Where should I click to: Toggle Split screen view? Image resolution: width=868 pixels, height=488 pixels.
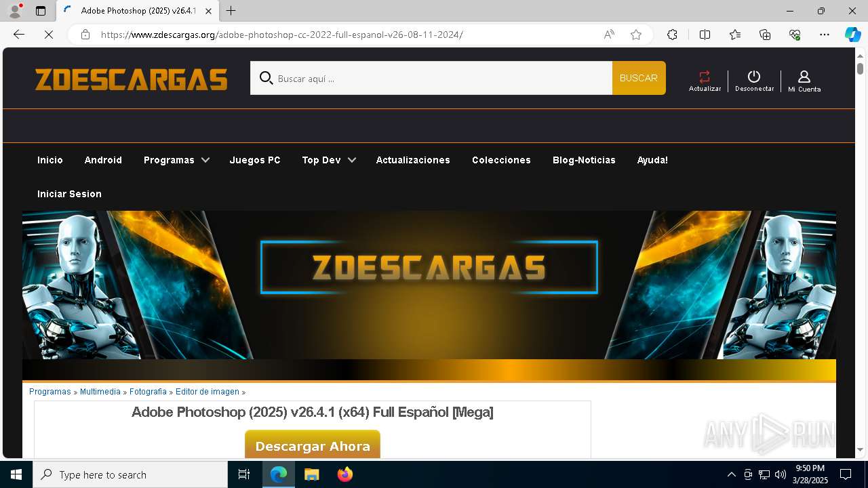click(705, 35)
